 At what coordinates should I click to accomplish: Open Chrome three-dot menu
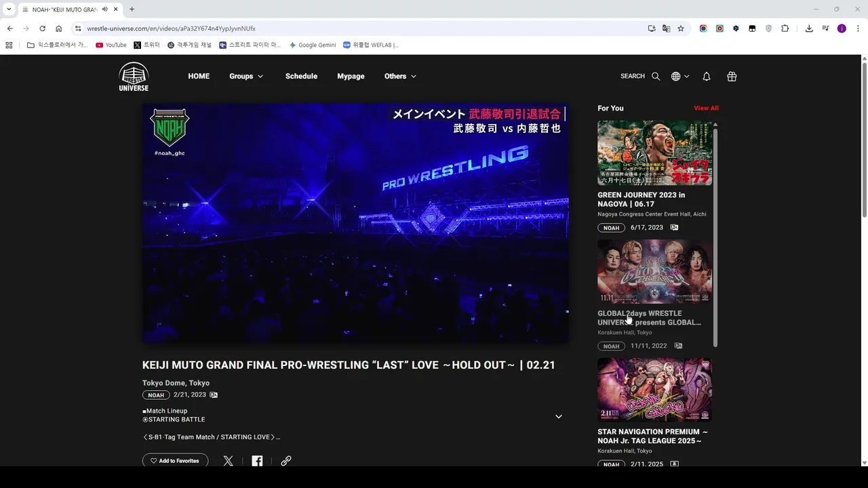point(859,28)
